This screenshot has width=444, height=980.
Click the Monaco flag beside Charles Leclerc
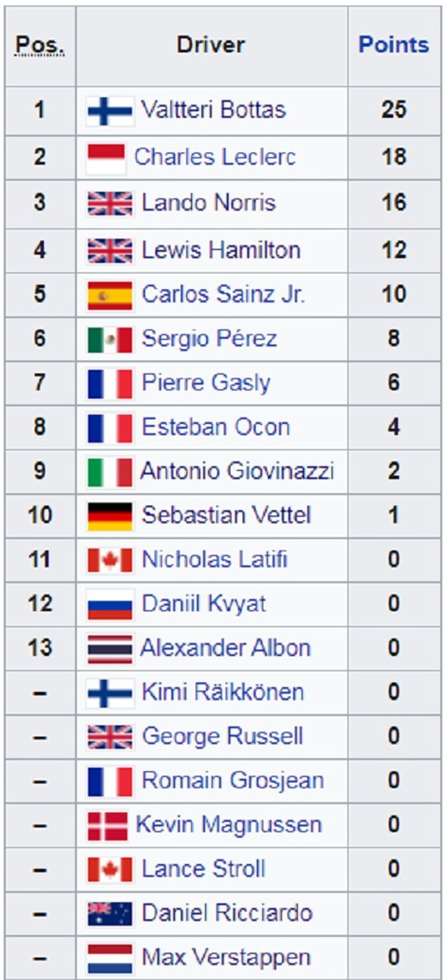pos(106,158)
